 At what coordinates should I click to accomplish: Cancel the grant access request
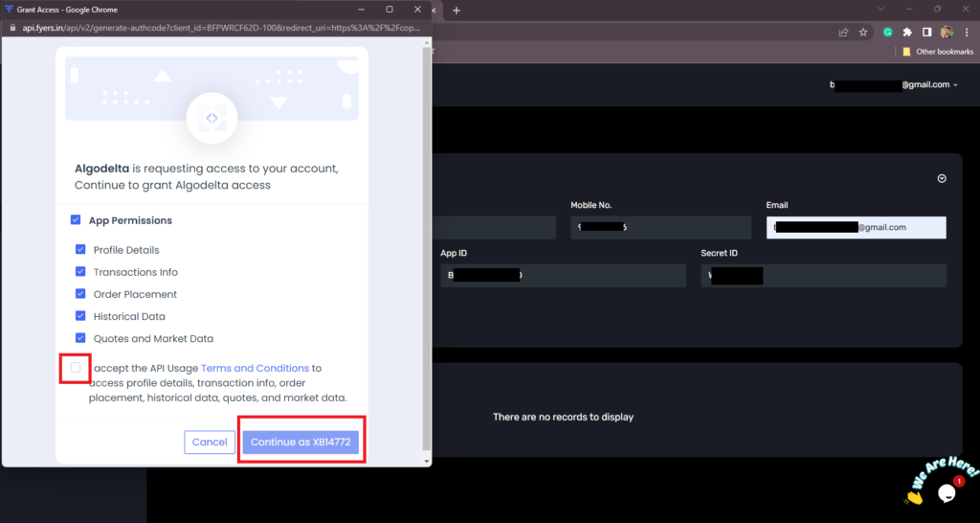click(210, 442)
